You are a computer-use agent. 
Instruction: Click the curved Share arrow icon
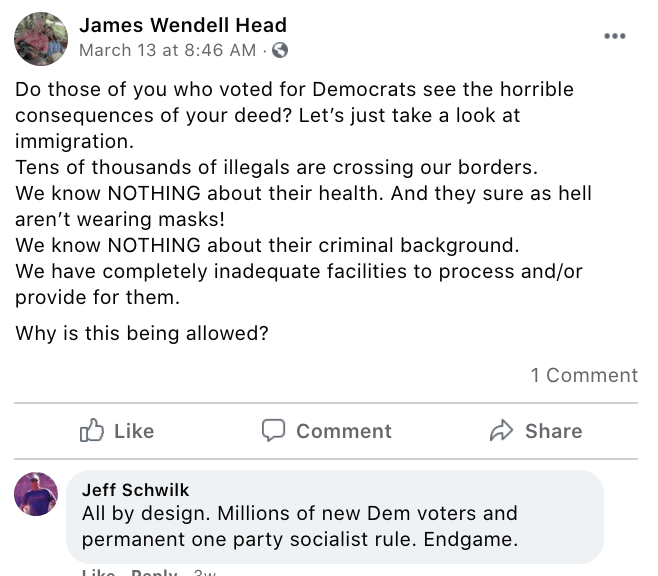501,431
